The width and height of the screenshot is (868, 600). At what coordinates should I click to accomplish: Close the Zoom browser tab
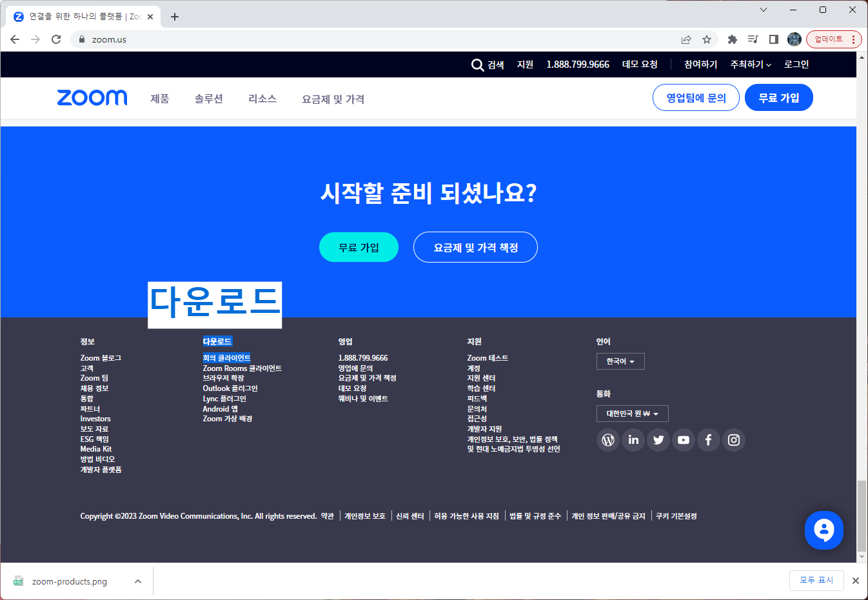pyautogui.click(x=150, y=17)
